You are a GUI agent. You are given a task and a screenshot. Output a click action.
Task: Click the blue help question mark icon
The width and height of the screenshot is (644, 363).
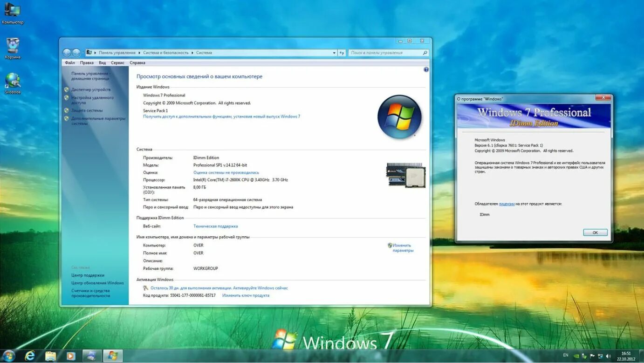click(426, 69)
